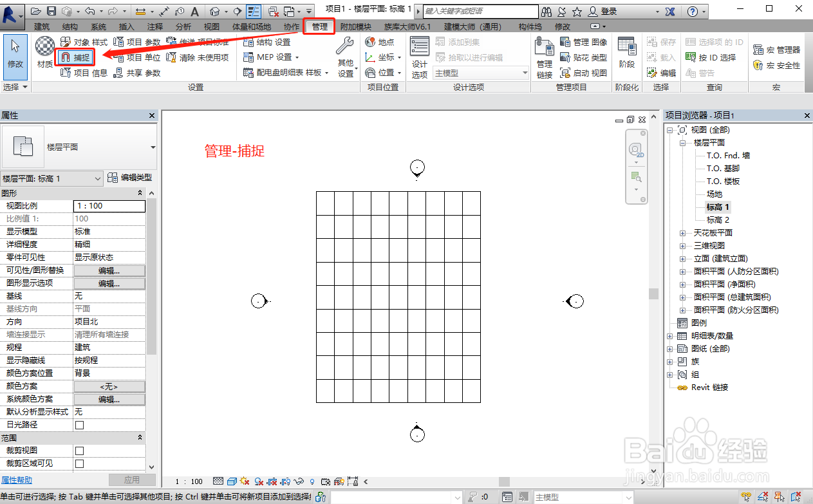Toggle the 裁剪视图 checkbox
813x504 pixels.
coord(80,451)
